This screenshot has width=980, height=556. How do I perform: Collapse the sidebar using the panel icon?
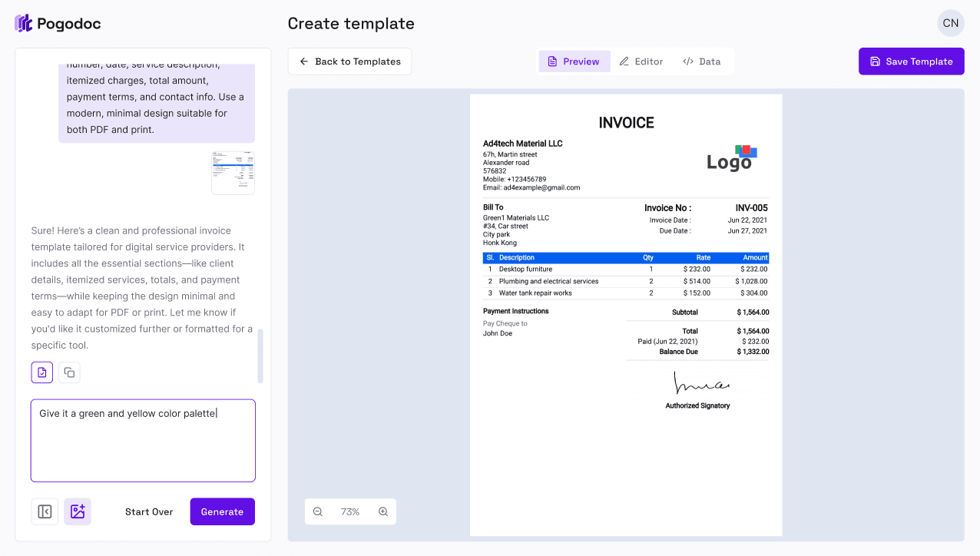(44, 511)
